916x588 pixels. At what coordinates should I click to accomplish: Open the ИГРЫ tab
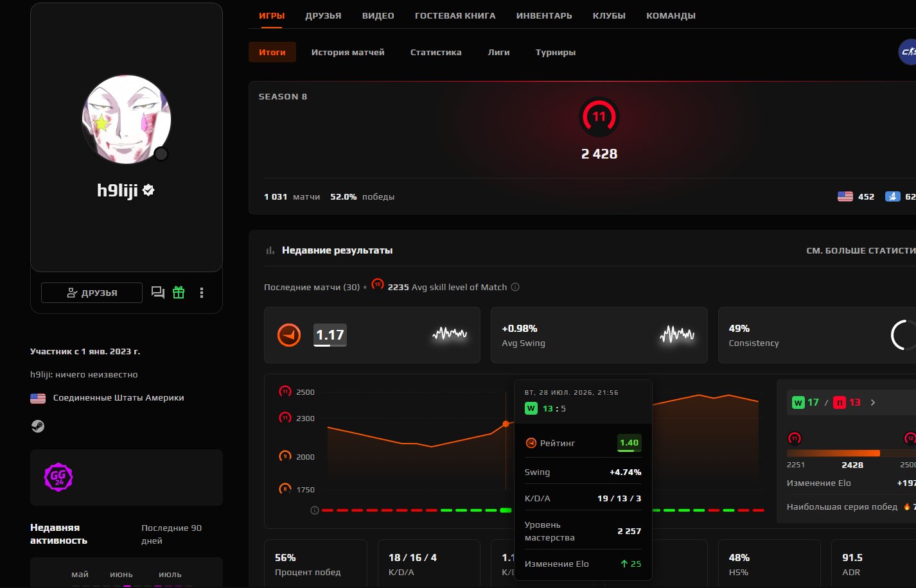pos(272,15)
